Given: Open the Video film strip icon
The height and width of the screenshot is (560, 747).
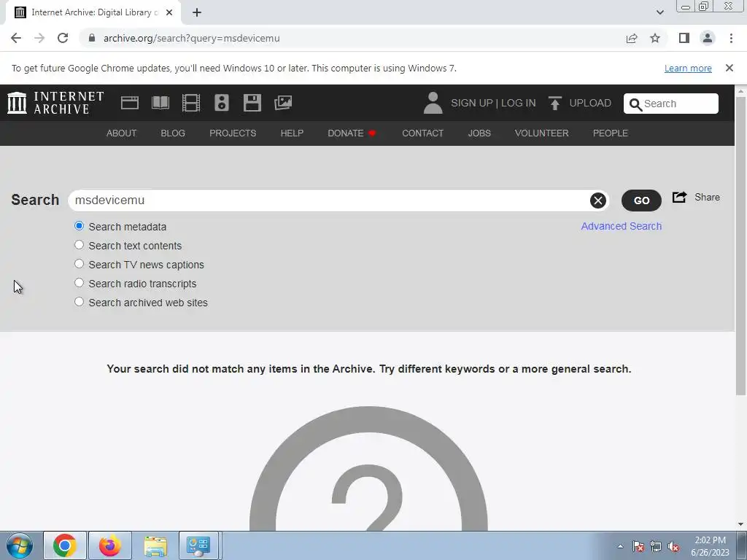Looking at the screenshot, I should click(x=191, y=103).
